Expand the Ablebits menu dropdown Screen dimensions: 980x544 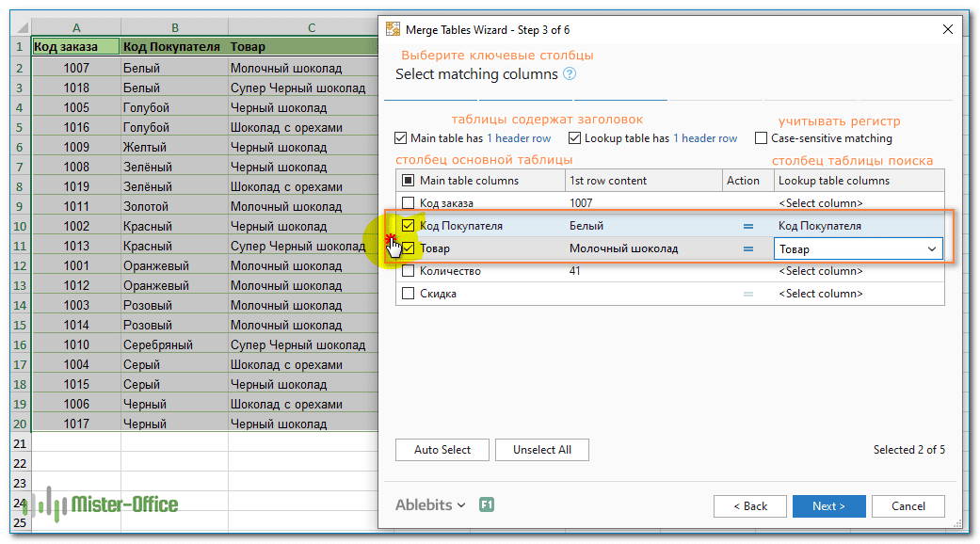tap(430, 504)
